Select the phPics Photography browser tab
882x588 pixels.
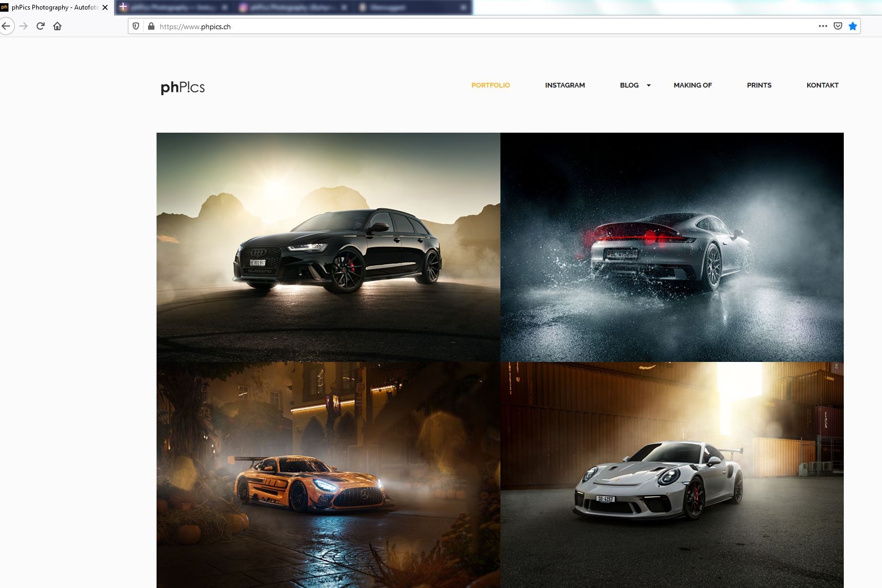click(53, 7)
